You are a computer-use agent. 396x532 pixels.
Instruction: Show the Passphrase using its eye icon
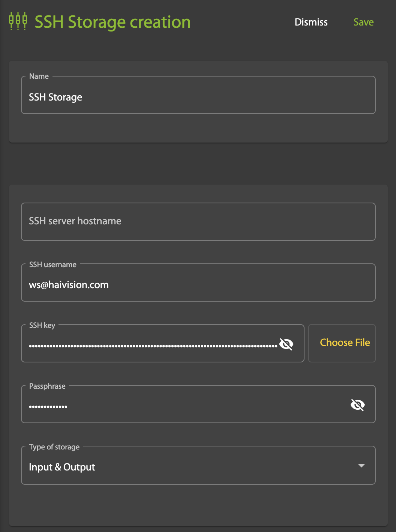click(x=357, y=405)
